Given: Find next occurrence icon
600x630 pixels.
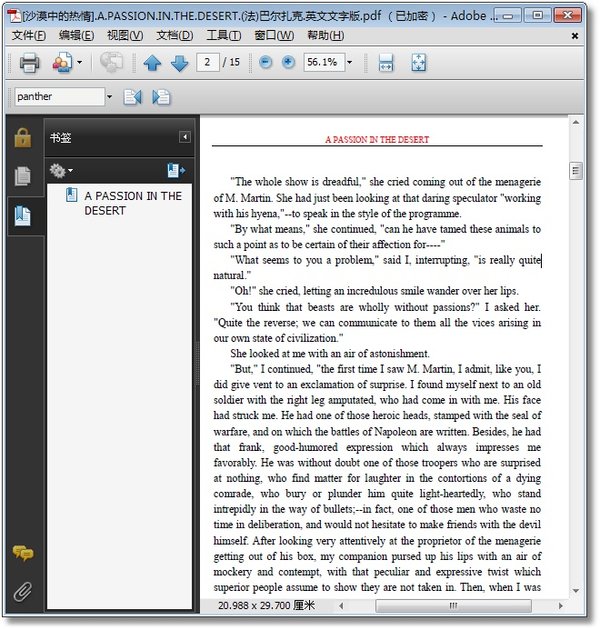Looking at the screenshot, I should click(161, 97).
